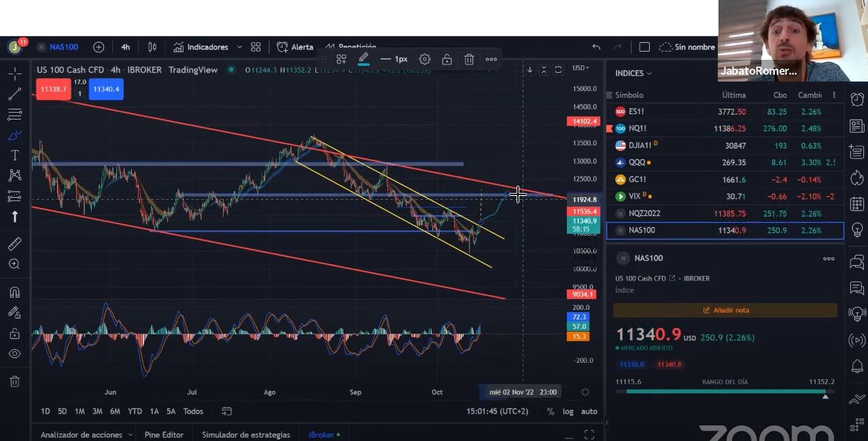Open the candlestick chart type selector
Screen dimensions: 868x441
point(152,47)
